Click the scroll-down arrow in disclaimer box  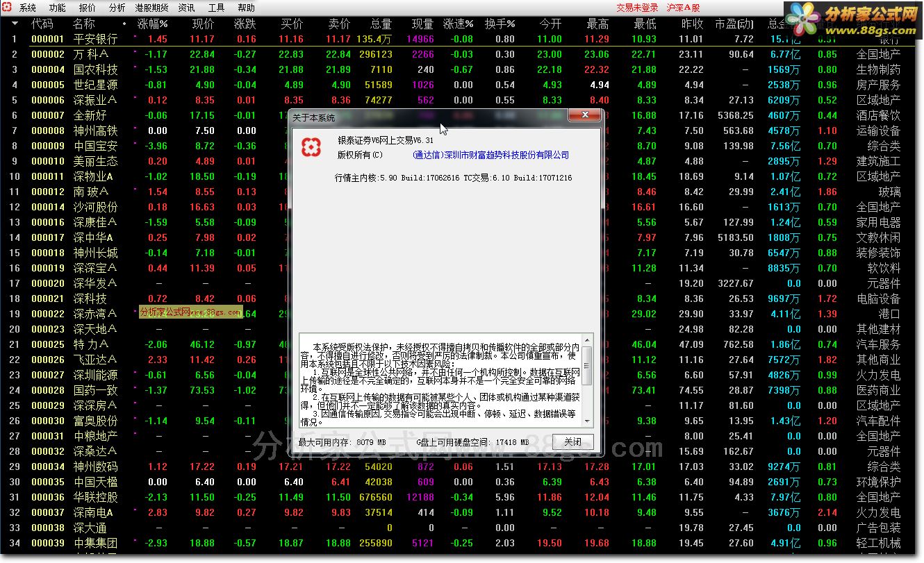[x=588, y=421]
